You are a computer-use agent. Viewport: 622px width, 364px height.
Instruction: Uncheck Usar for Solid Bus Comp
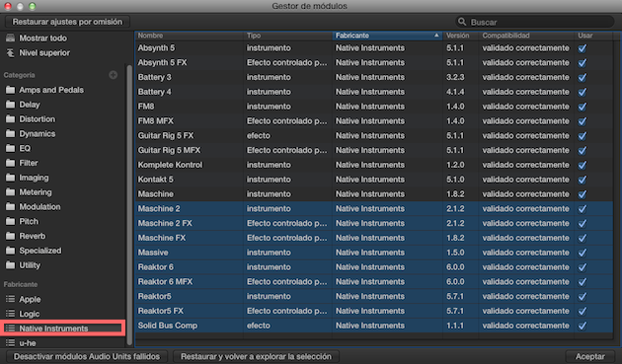[583, 326]
